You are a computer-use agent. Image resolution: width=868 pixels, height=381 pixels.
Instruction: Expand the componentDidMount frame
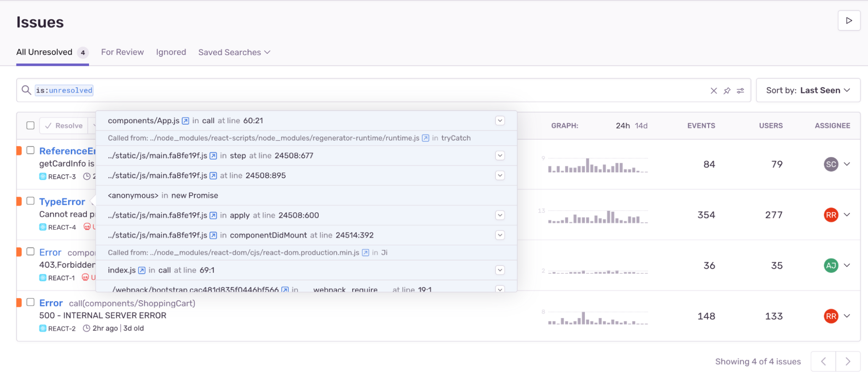tap(500, 235)
